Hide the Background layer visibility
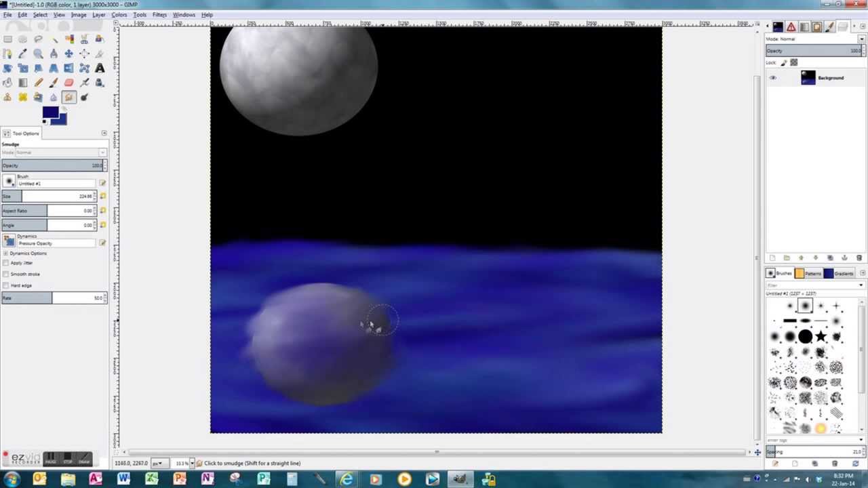 coord(772,78)
